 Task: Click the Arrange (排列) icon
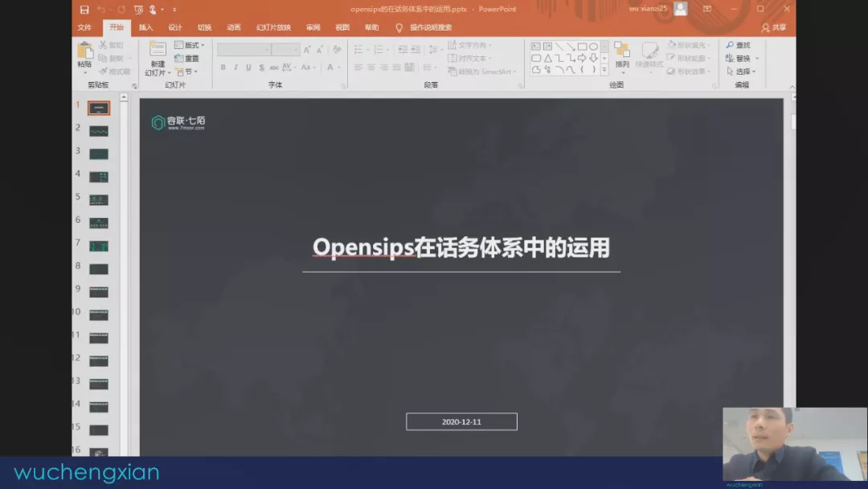point(622,51)
